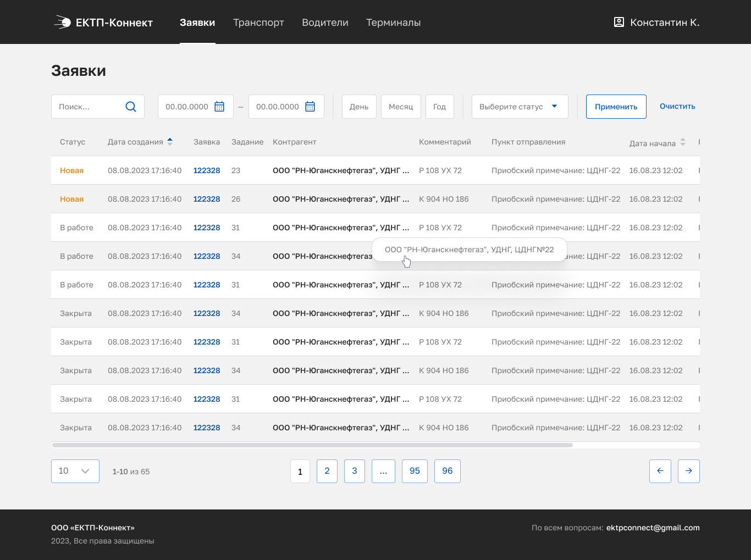The height and width of the screenshot is (560, 751).
Task: Go to previous page arrow
Action: 660,471
